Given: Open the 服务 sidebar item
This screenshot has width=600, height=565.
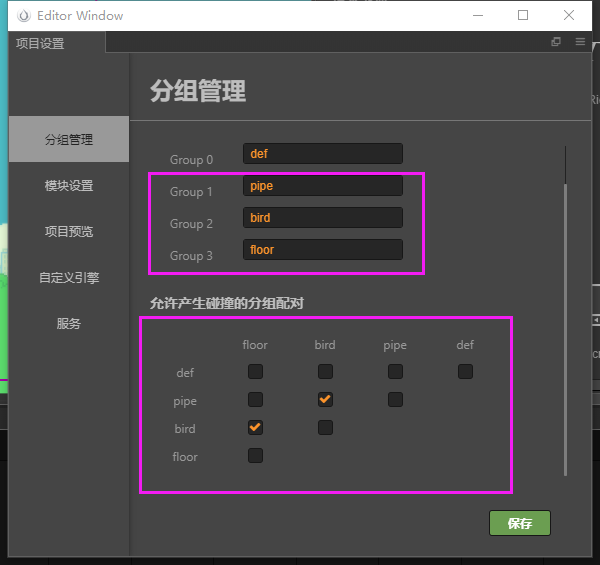Looking at the screenshot, I should pyautogui.click(x=69, y=324).
